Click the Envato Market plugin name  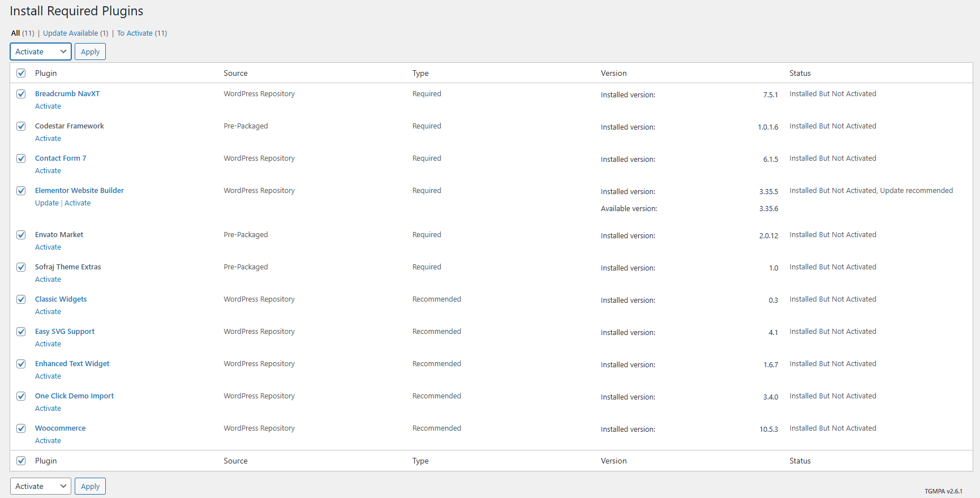click(59, 235)
